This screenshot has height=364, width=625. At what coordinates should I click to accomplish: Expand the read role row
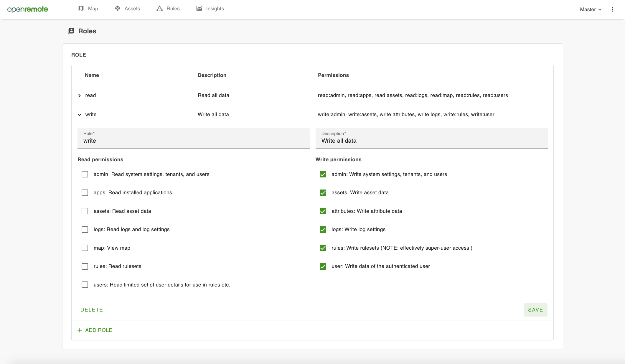click(x=79, y=95)
